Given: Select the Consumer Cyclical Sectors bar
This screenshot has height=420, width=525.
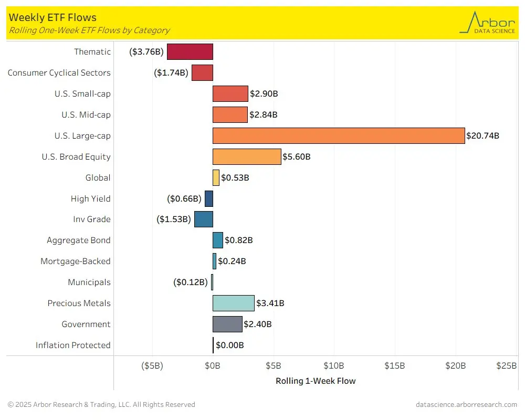Looking at the screenshot, I should tap(202, 72).
